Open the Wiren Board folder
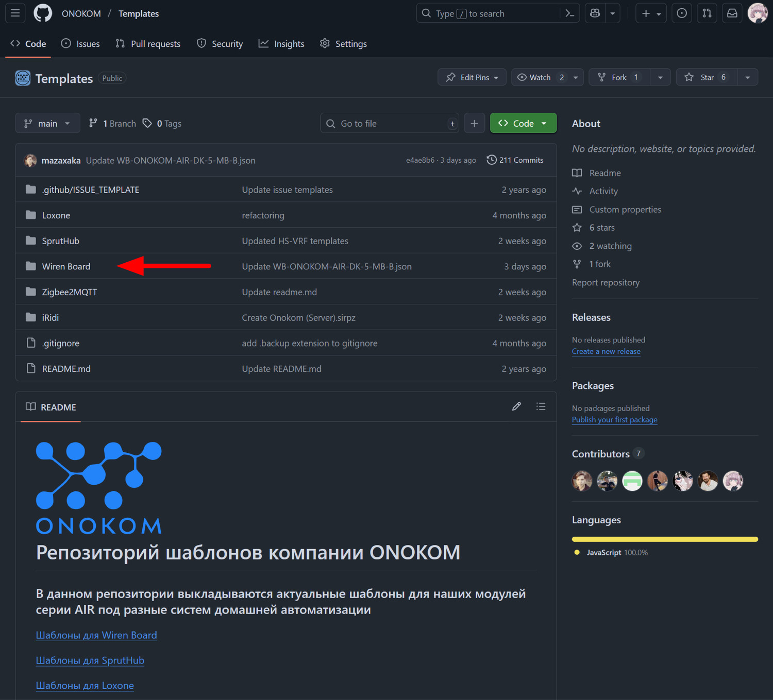Viewport: 773px width, 700px height. click(x=66, y=266)
